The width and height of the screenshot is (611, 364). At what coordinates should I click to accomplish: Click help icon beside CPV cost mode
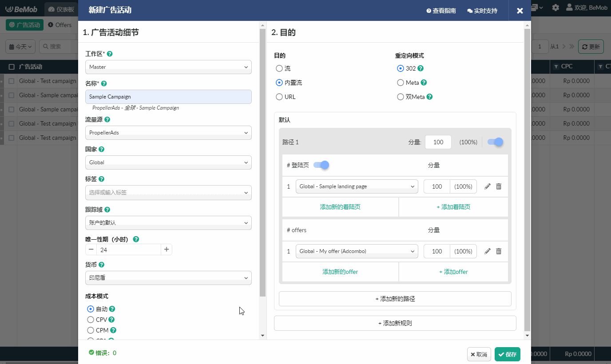pyautogui.click(x=111, y=320)
